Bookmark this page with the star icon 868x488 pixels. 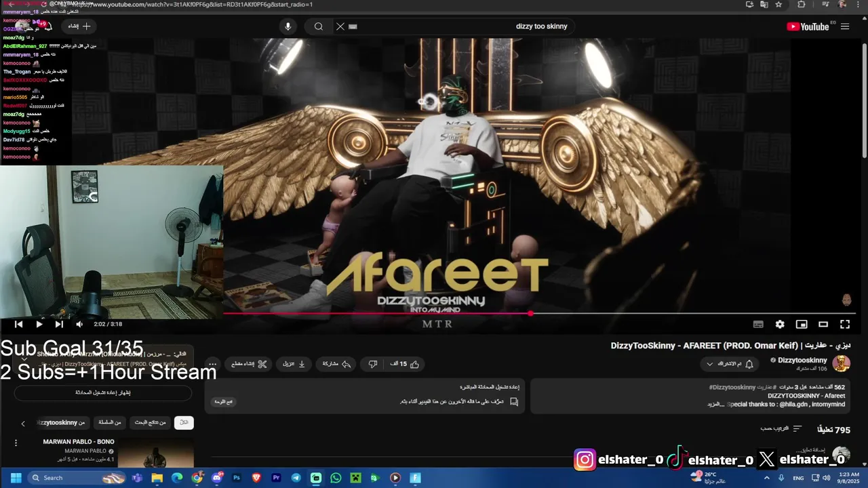point(778,4)
